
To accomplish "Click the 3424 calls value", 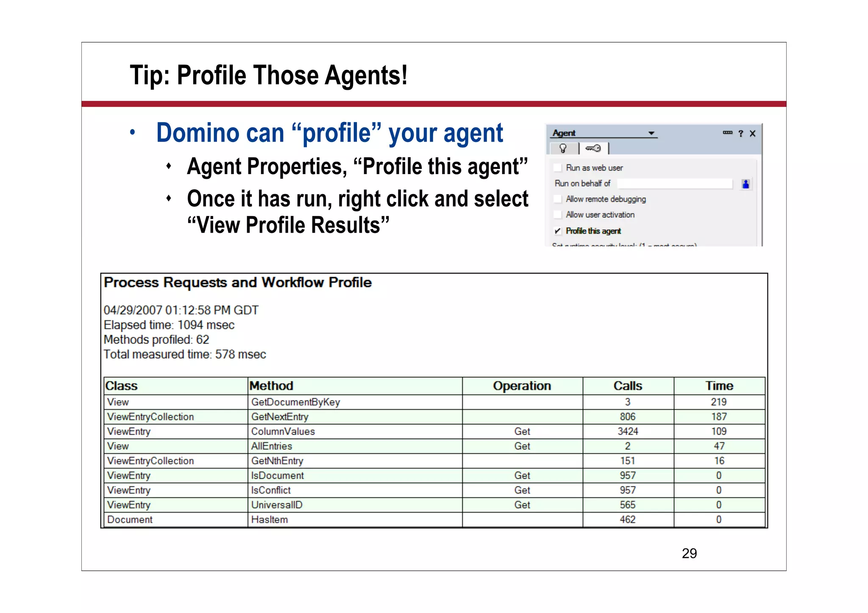I will click(628, 432).
